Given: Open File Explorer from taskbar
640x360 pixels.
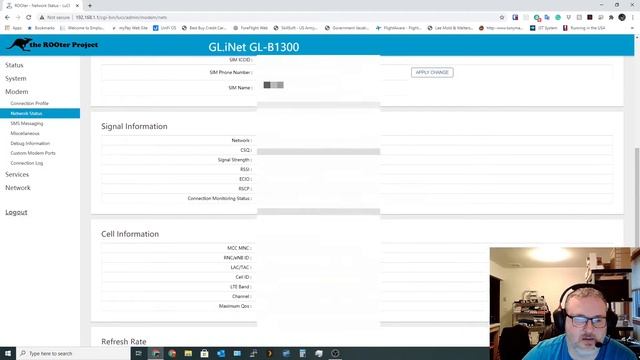Looking at the screenshot, I should (188, 353).
